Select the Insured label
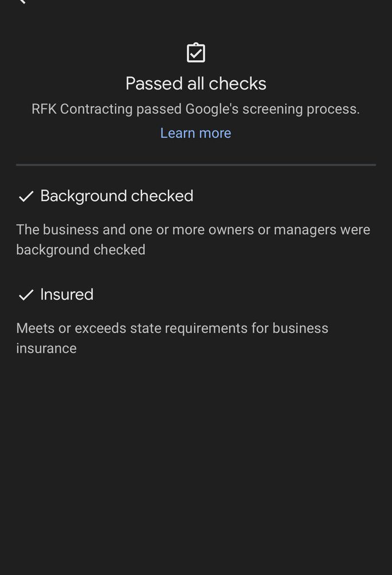Screen dimensions: 392x575 (67, 294)
